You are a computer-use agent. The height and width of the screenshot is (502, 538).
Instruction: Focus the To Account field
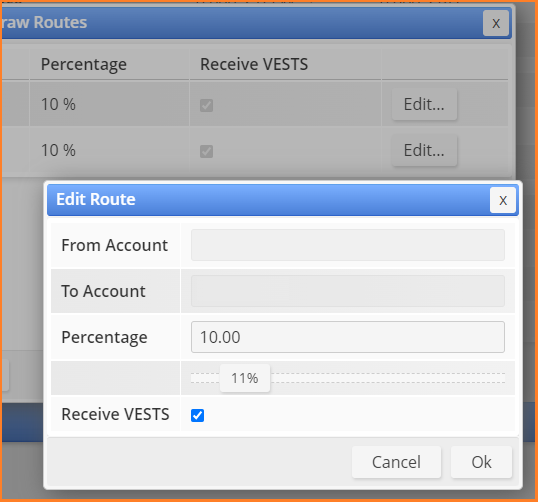[x=348, y=291]
